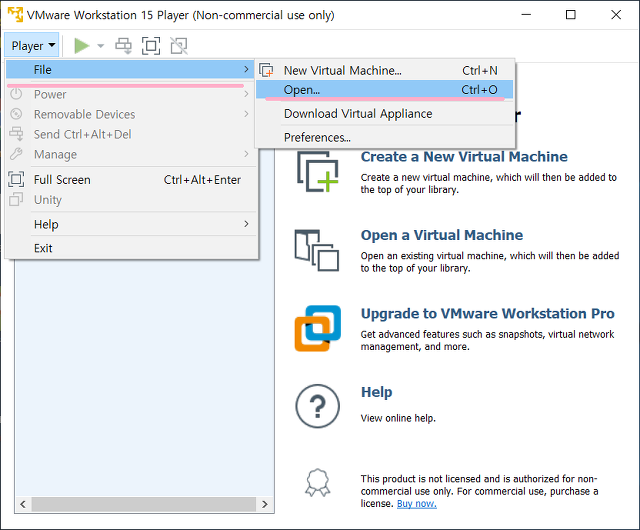Minimize the VMware Player window
640x530 pixels.
tap(526, 15)
